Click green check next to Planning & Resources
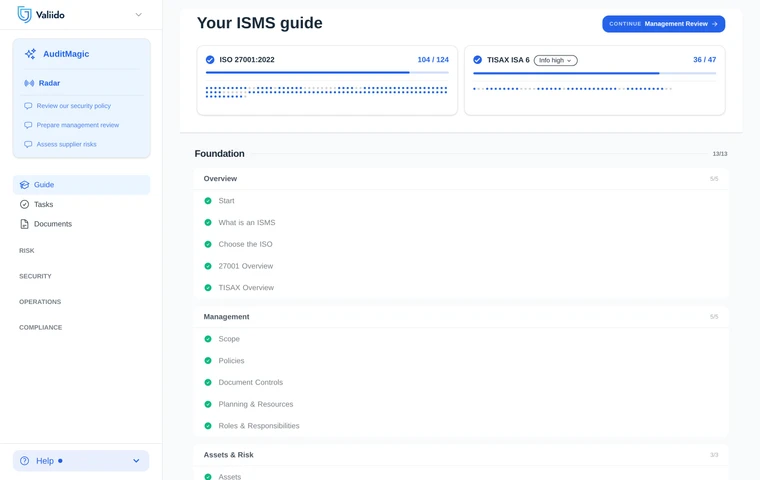The width and height of the screenshot is (768, 480). click(x=208, y=404)
